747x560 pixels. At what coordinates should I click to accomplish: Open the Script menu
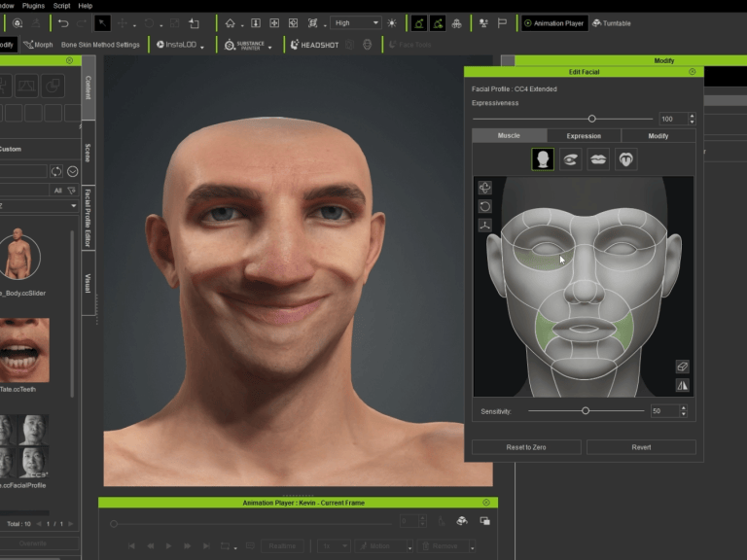[61, 6]
